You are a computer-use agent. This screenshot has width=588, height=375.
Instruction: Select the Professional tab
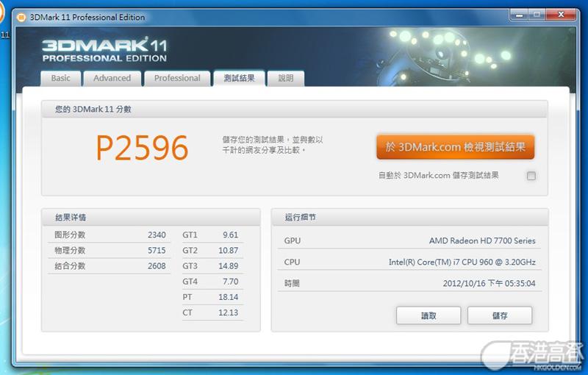177,78
